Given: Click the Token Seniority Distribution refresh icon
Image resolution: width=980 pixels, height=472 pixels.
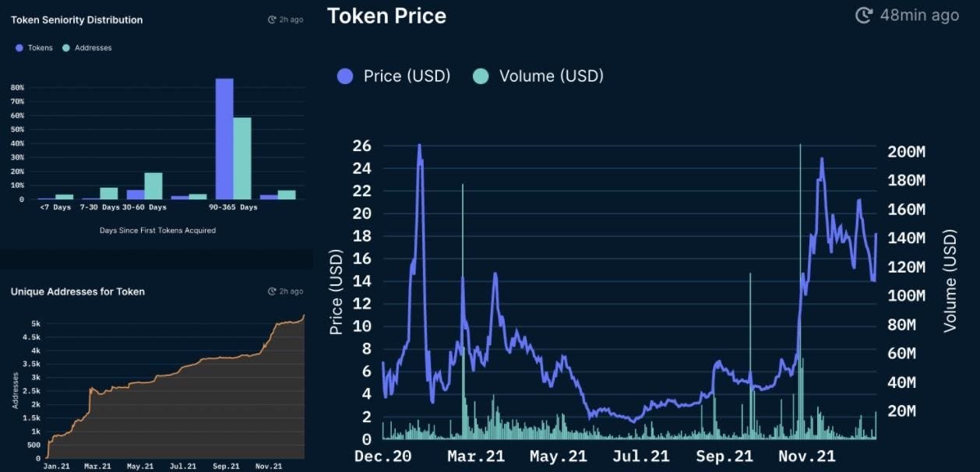Looking at the screenshot, I should tap(272, 19).
